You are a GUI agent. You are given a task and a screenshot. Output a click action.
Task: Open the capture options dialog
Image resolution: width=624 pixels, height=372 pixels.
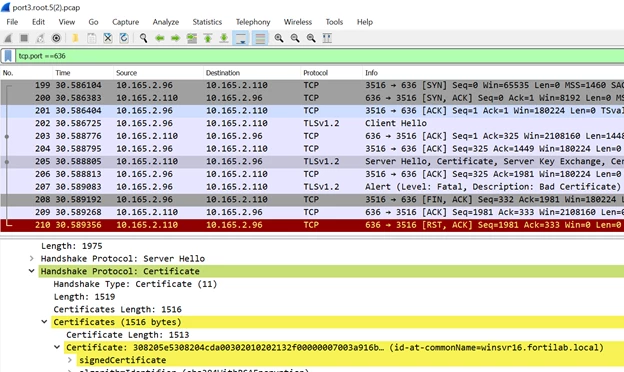(56, 38)
